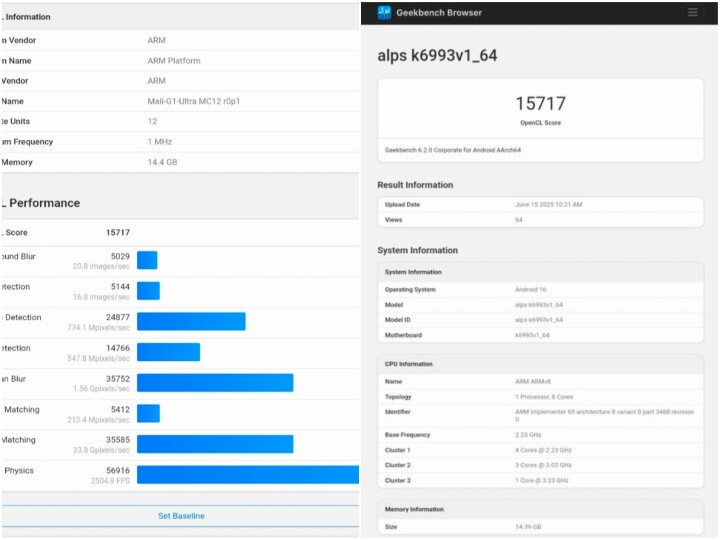The width and height of the screenshot is (720, 540).
Task: Click the 15717 score in performance table
Action: pos(118,232)
